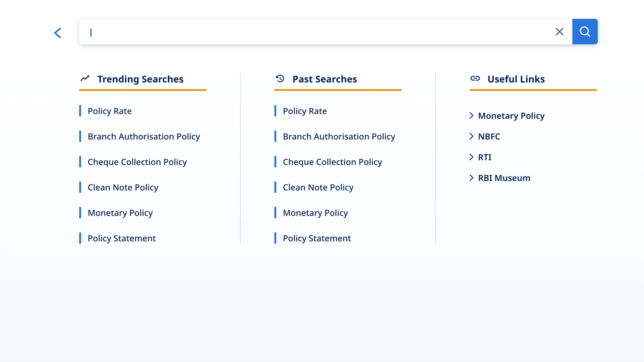
Task: Open trending search Cheque Collection Policy
Action: [137, 162]
